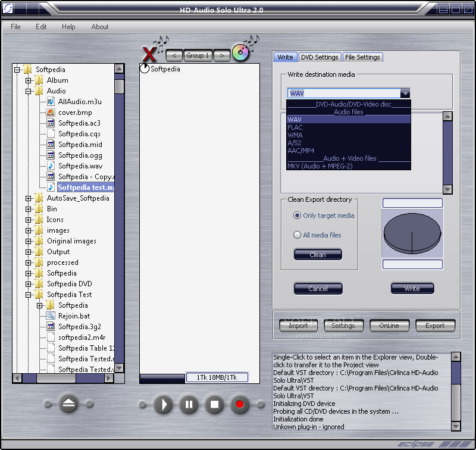Viewport: 476px width, 450px height.
Task: Click the OnLine button
Action: pyautogui.click(x=389, y=326)
